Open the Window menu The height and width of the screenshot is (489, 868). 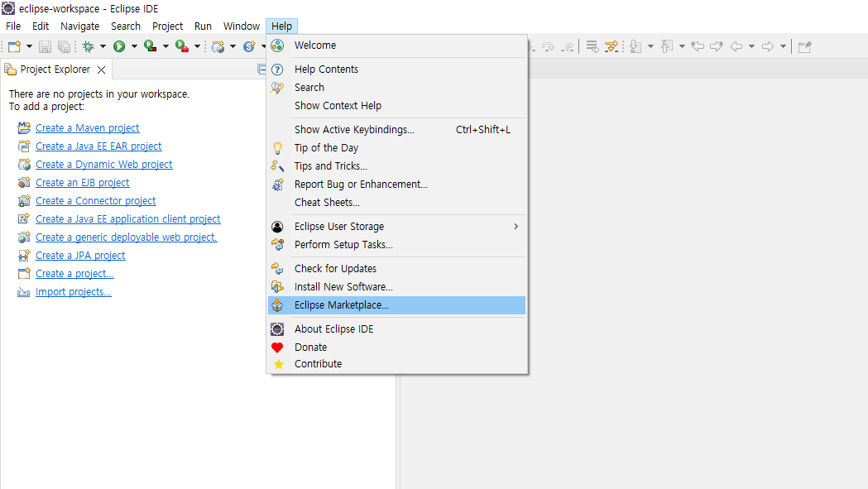[x=242, y=26]
